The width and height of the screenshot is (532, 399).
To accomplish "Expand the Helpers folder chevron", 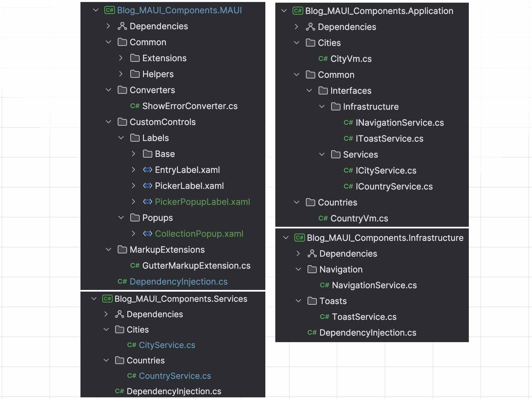I will coord(121,74).
